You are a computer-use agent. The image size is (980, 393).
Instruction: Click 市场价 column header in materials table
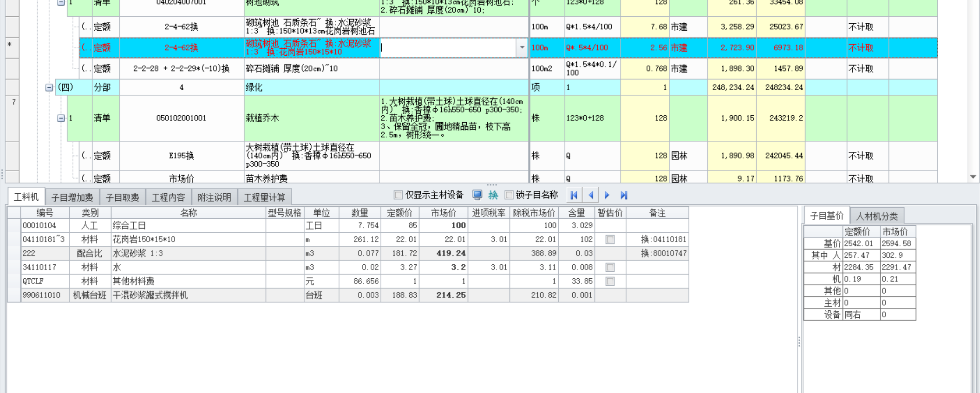[444, 213]
